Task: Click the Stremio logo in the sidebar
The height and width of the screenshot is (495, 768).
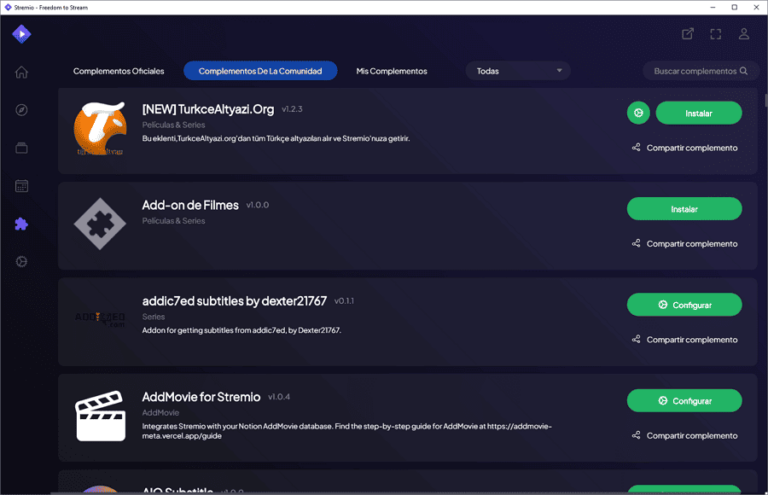Action: 21,34
